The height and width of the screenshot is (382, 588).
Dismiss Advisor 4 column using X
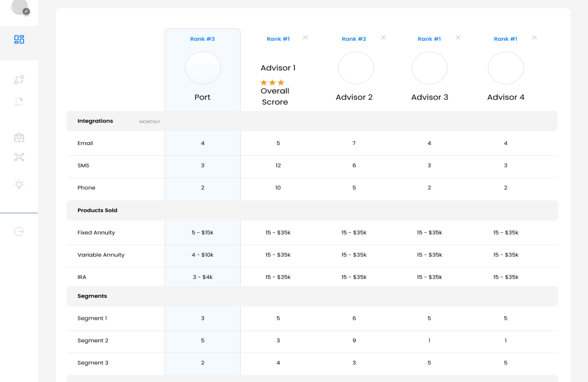coord(535,38)
